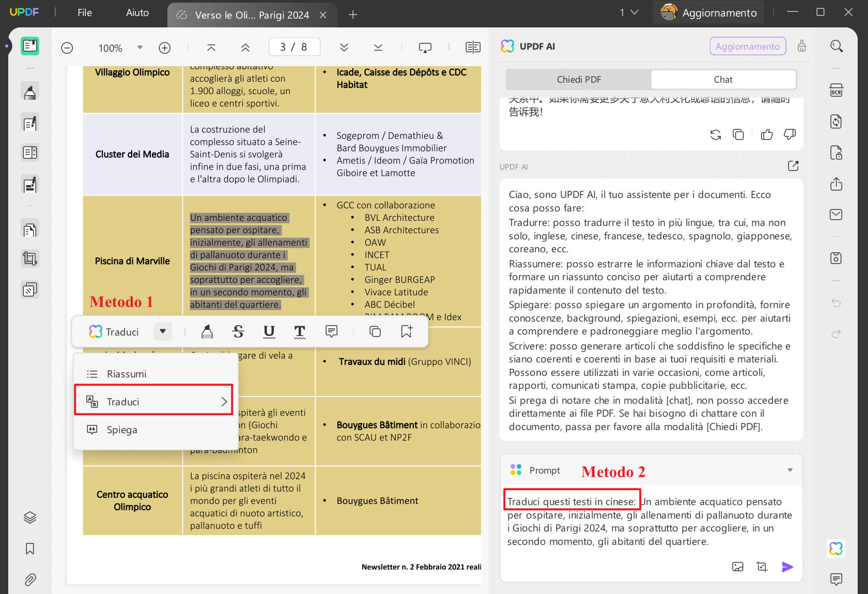Open the File menu

point(85,13)
